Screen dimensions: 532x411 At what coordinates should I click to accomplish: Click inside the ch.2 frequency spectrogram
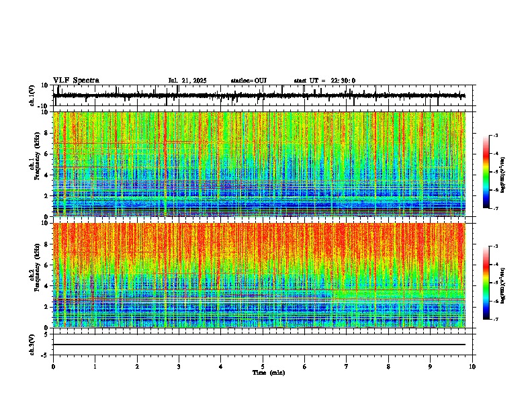click(259, 275)
